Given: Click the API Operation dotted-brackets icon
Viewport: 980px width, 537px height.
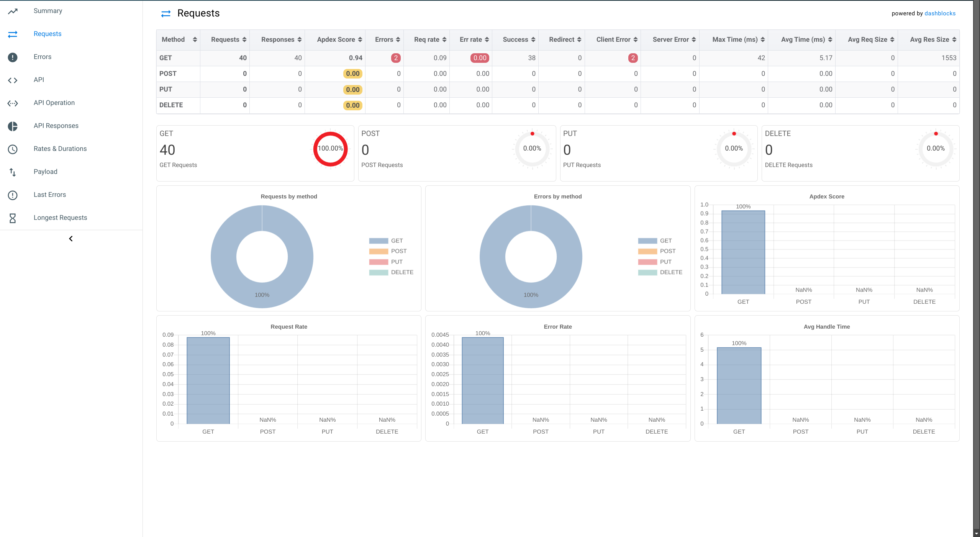Looking at the screenshot, I should point(13,103).
